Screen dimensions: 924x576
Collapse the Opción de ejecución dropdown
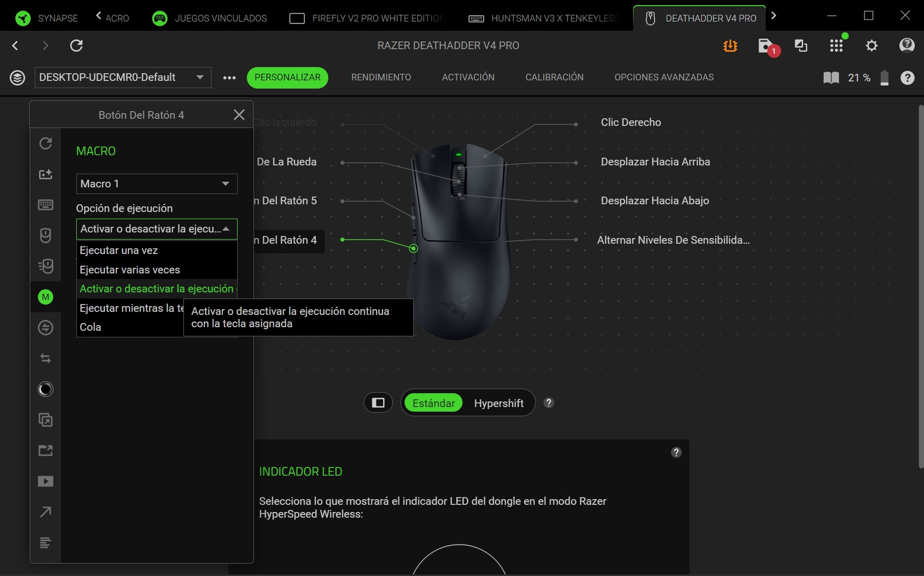tap(156, 229)
